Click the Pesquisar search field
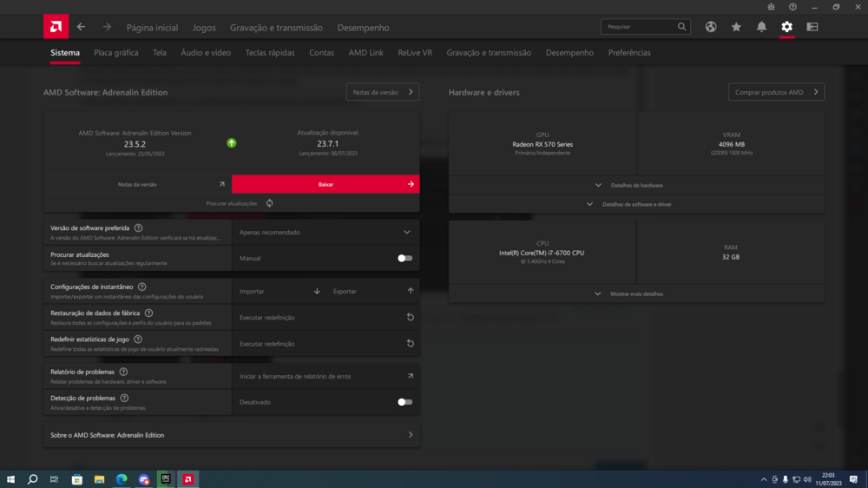868x488 pixels. (638, 27)
